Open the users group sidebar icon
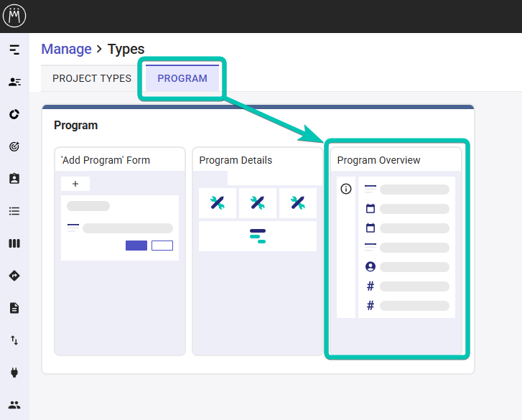 14,405
